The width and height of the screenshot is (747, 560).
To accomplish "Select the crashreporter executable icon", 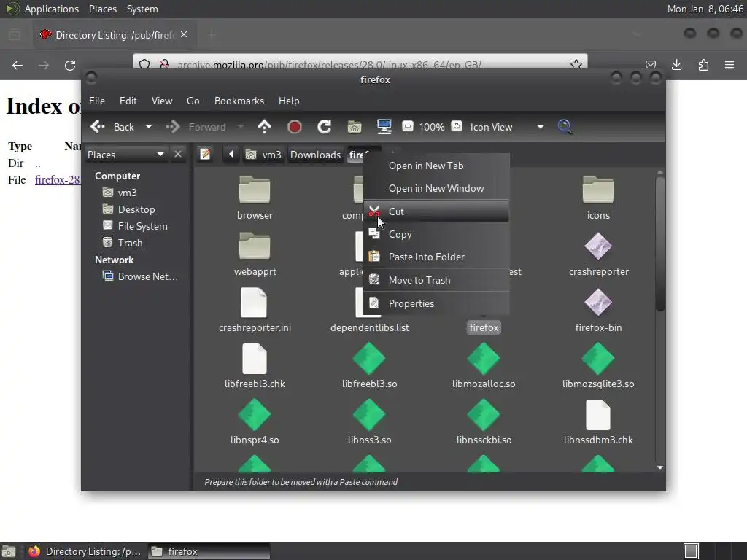I will [598, 246].
